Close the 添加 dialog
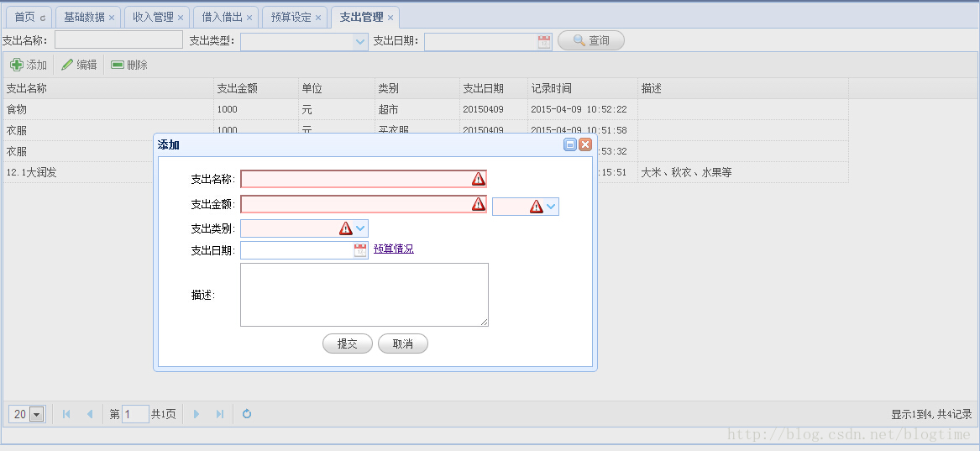This screenshot has height=451, width=980. click(585, 145)
